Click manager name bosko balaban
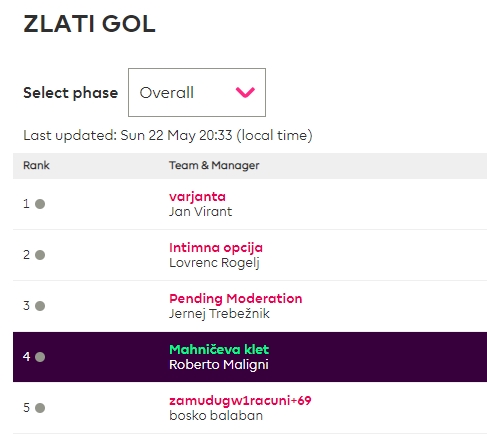This screenshot has height=434, width=487. tap(216, 416)
